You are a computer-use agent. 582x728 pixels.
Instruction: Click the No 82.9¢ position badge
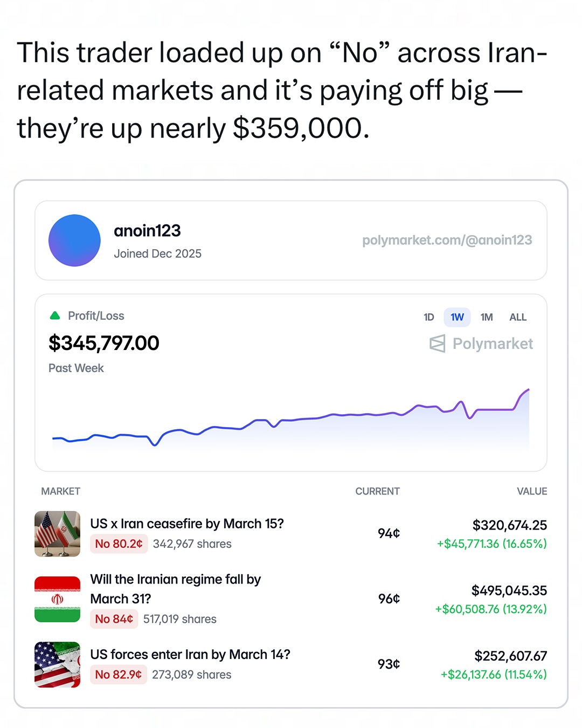118,675
